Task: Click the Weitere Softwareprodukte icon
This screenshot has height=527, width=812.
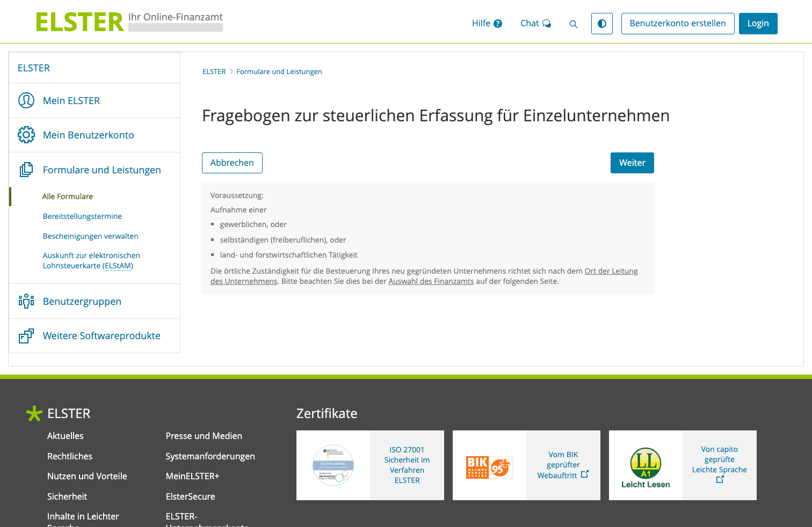Action: tap(26, 336)
